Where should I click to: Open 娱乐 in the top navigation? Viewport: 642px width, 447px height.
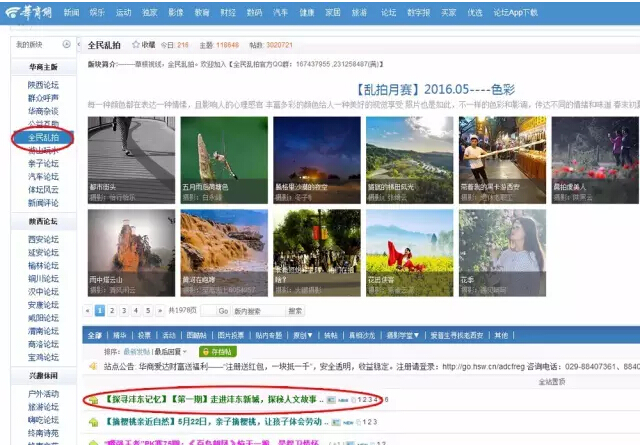[x=97, y=13]
